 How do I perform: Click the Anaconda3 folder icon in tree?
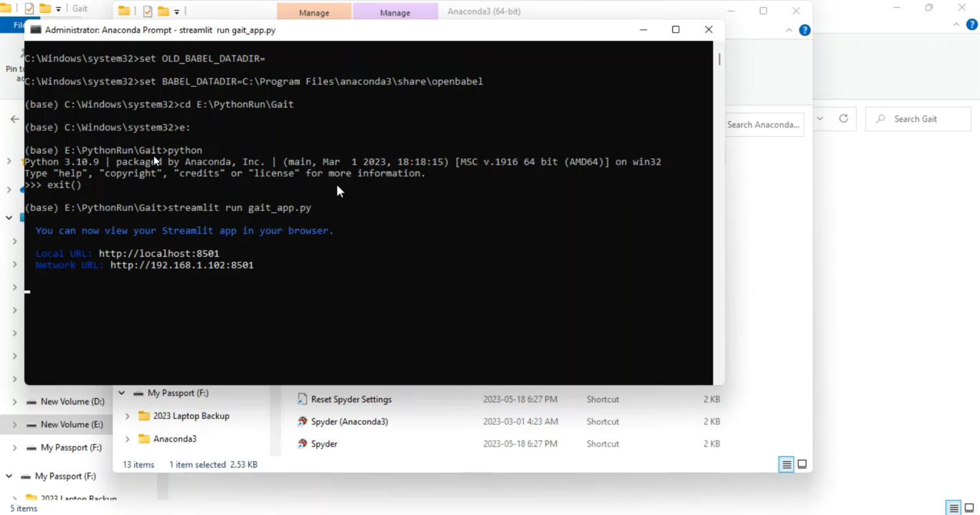pos(144,439)
